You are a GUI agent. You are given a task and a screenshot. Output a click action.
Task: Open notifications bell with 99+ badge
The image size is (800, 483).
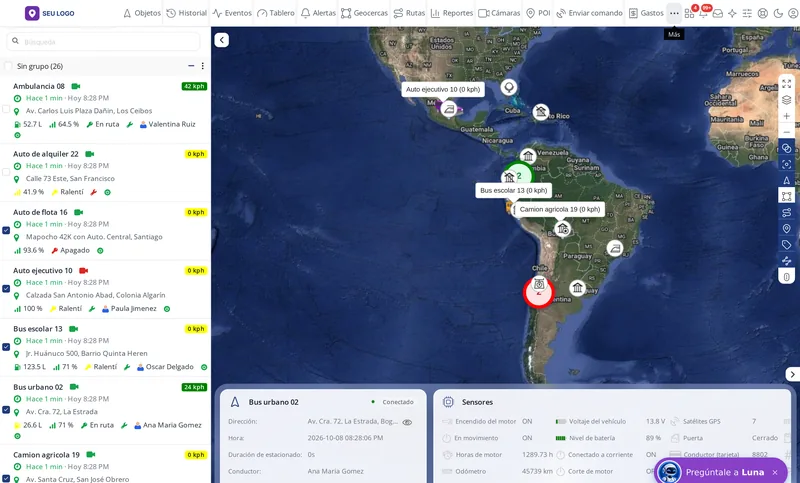click(703, 13)
